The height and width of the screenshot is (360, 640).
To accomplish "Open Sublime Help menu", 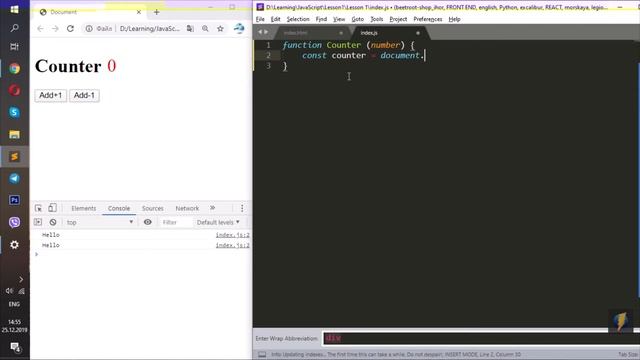I will 454,19.
